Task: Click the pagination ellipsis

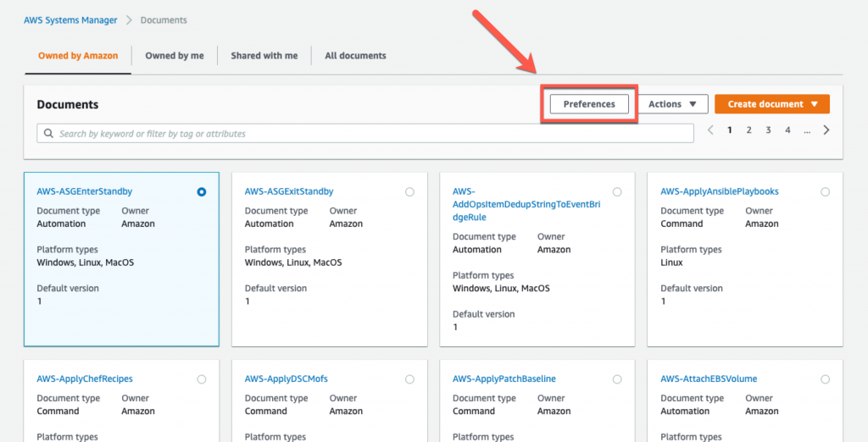Action: 807,131
